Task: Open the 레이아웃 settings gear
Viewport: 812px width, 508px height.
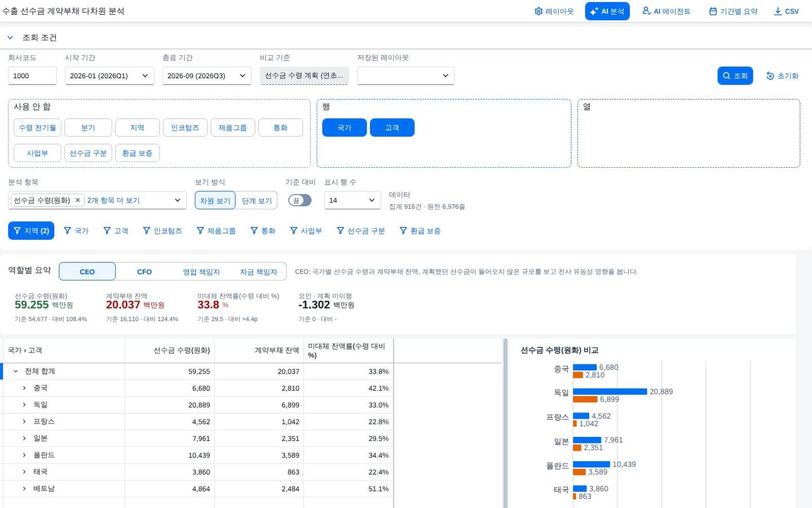Action: click(554, 11)
